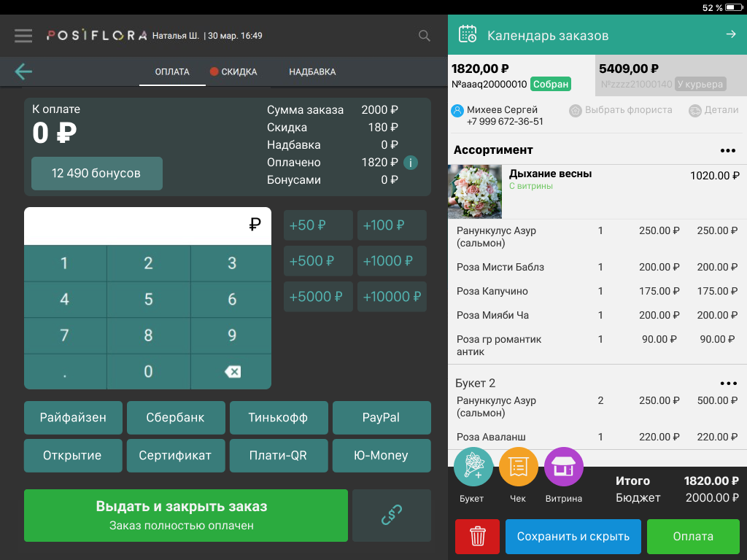Tap keypad digit 1

65,263
